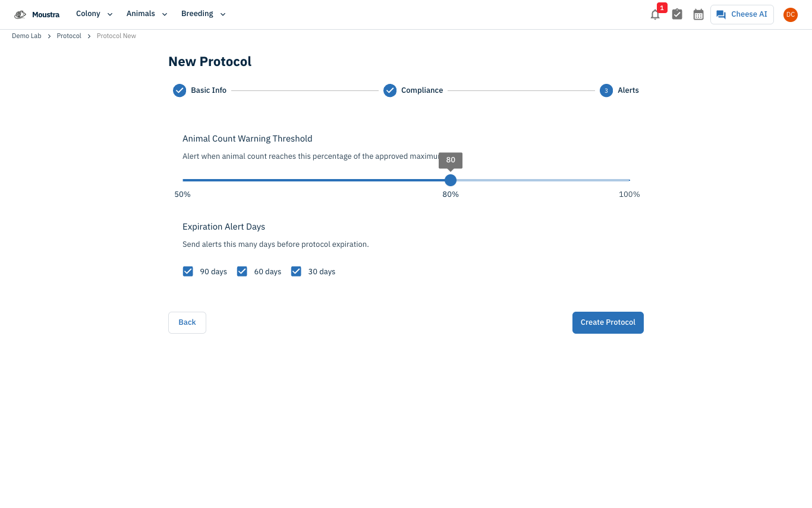This screenshot has width=812, height=508.
Task: Navigate to Protocol breadcrumb link
Action: (x=69, y=36)
